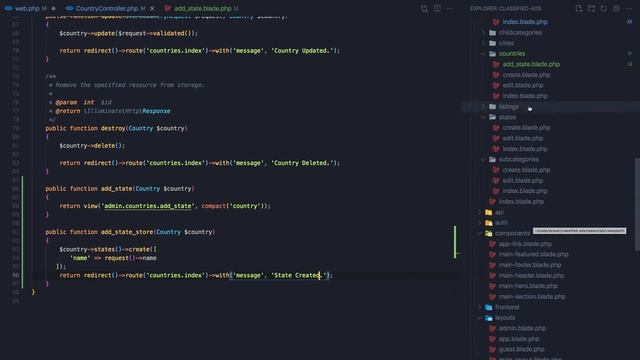The image size is (640, 360).
Task: Close the CountryController.php tab
Action: tap(152, 8)
